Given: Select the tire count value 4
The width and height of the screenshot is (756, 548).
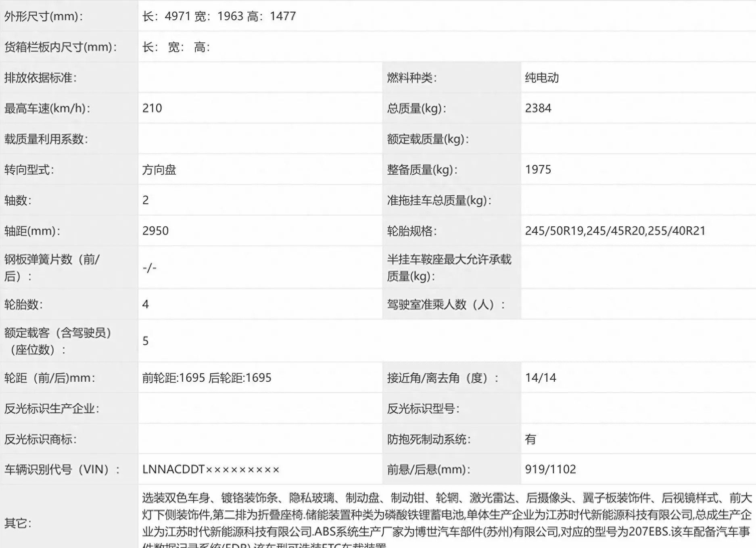Looking at the screenshot, I should (x=146, y=304).
